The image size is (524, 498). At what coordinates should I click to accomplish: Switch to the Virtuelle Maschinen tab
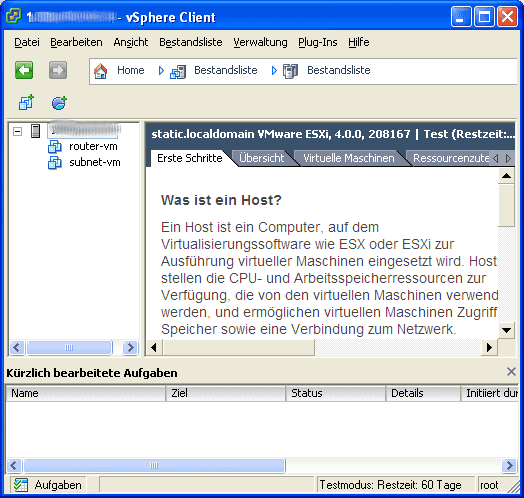point(349,158)
